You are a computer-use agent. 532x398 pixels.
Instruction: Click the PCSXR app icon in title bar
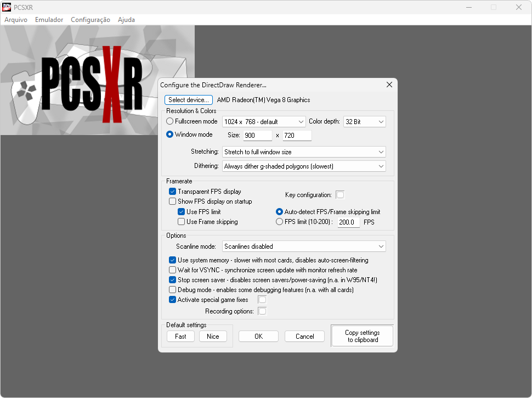click(x=7, y=7)
